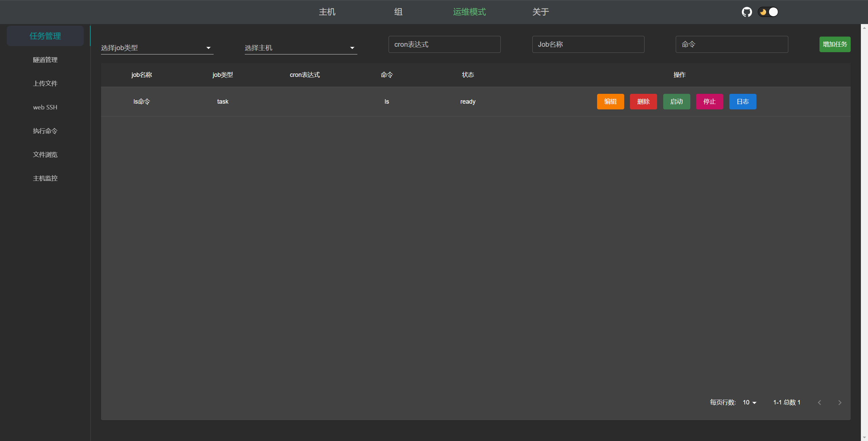
Task: Open the GitHub repository icon
Action: tap(747, 12)
